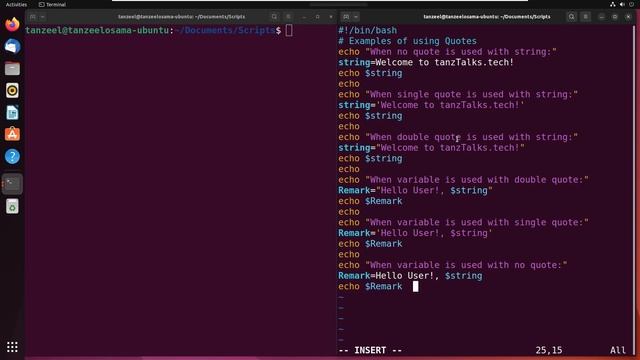This screenshot has height=360, width=640.
Task: Click the single-quoted string='Welcome to tanzTalks.tech!' line
Action: tap(431, 105)
